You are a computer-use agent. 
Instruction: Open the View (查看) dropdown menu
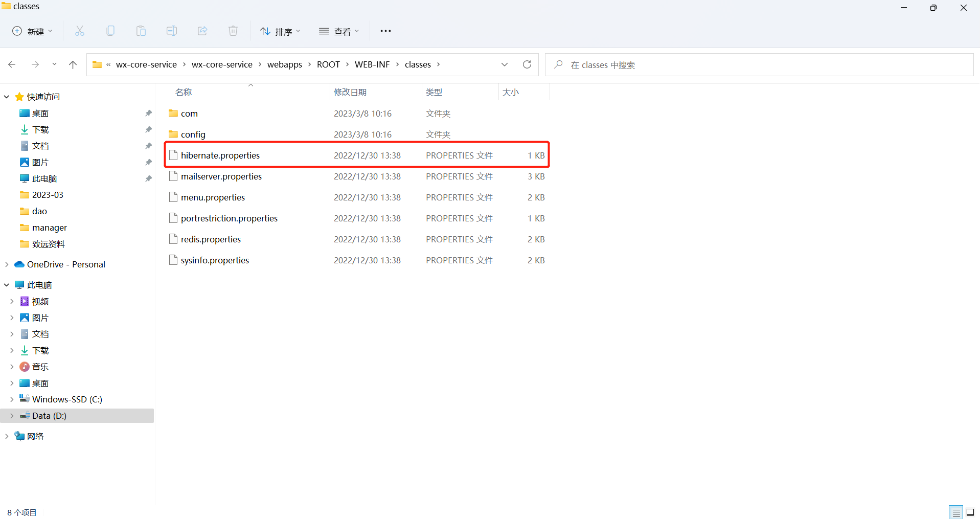pos(339,32)
